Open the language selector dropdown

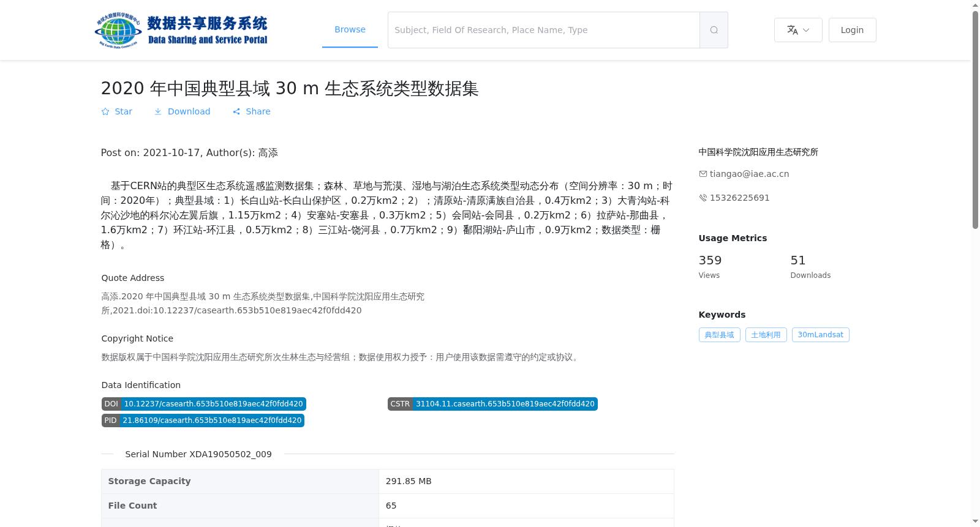point(798,30)
